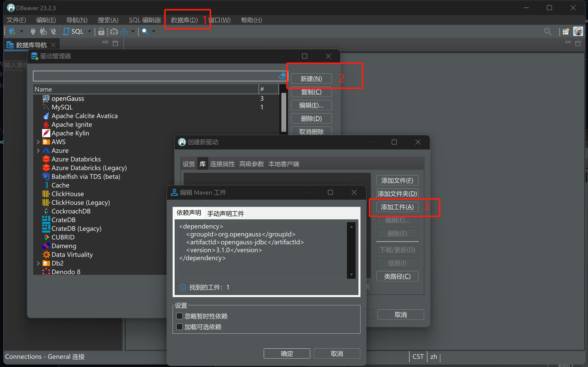Click 删除(D) in driver manager
The height and width of the screenshot is (367, 588).
[311, 118]
